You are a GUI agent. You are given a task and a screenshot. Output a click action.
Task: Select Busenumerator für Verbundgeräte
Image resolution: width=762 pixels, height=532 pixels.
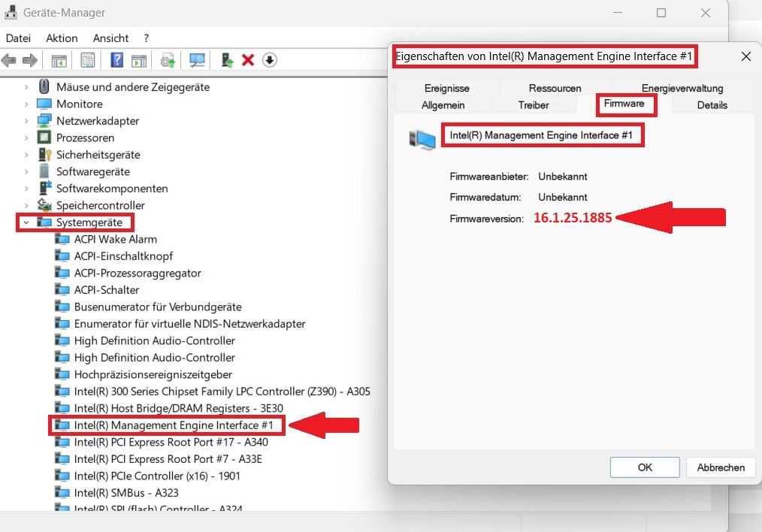coord(158,307)
